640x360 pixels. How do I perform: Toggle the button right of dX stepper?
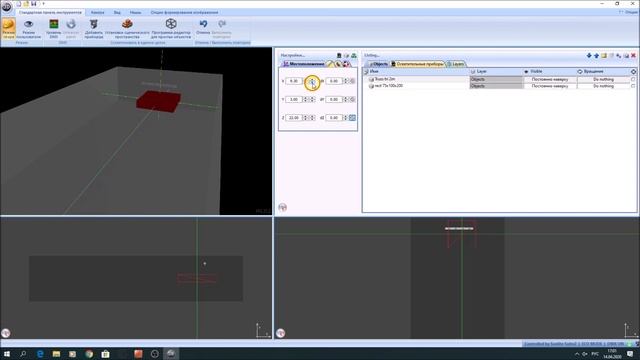click(352, 81)
